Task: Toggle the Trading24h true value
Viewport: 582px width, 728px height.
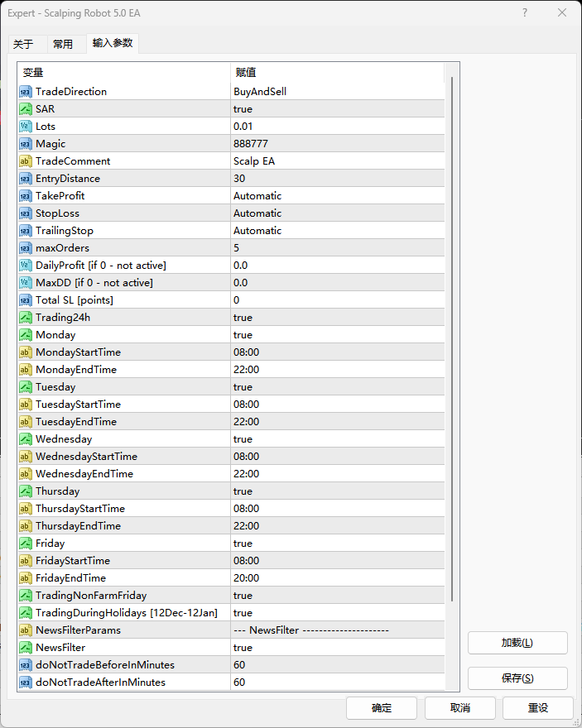Action: tap(243, 318)
